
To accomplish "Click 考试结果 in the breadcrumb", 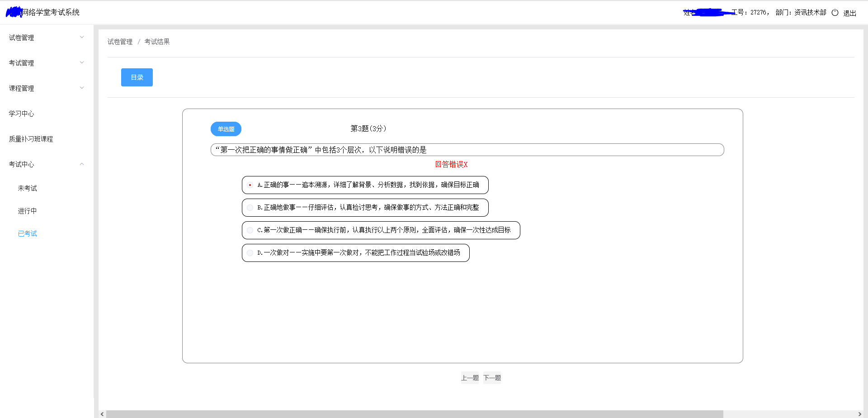I will point(157,42).
